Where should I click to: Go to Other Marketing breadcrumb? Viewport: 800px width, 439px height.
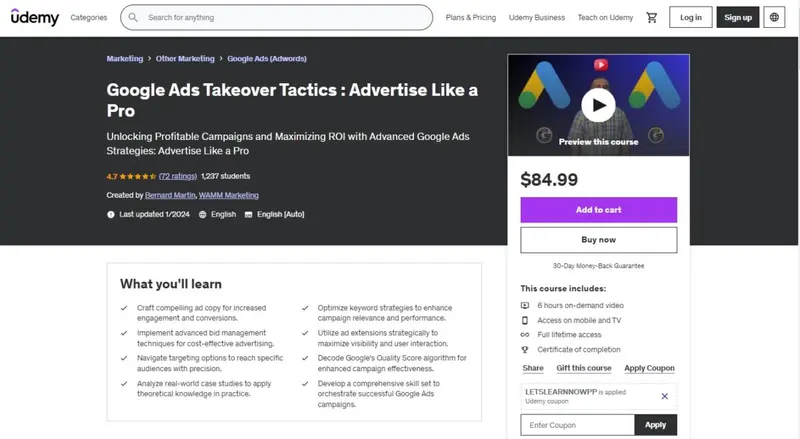pyautogui.click(x=185, y=59)
